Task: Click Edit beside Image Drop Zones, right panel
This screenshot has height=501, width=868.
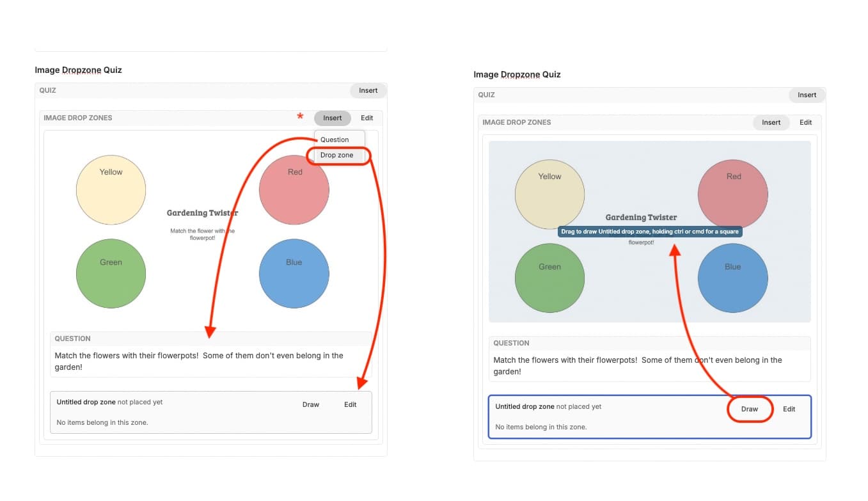Action: [806, 122]
